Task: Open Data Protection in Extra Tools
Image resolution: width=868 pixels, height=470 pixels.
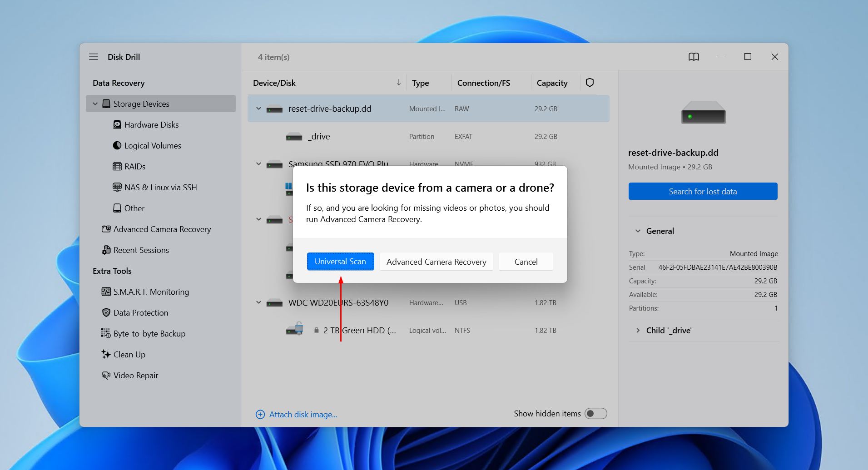Action: 141,312
